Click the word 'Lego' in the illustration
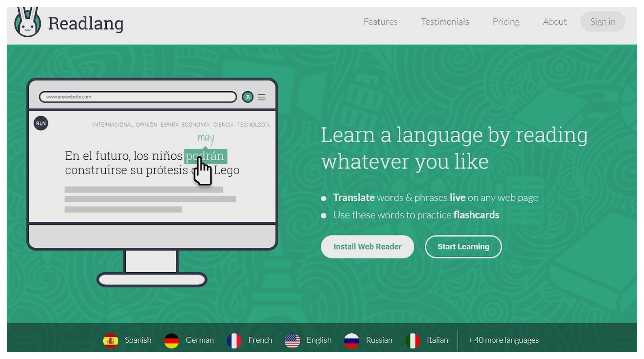Viewport: 644px width, 359px height. coord(227,171)
